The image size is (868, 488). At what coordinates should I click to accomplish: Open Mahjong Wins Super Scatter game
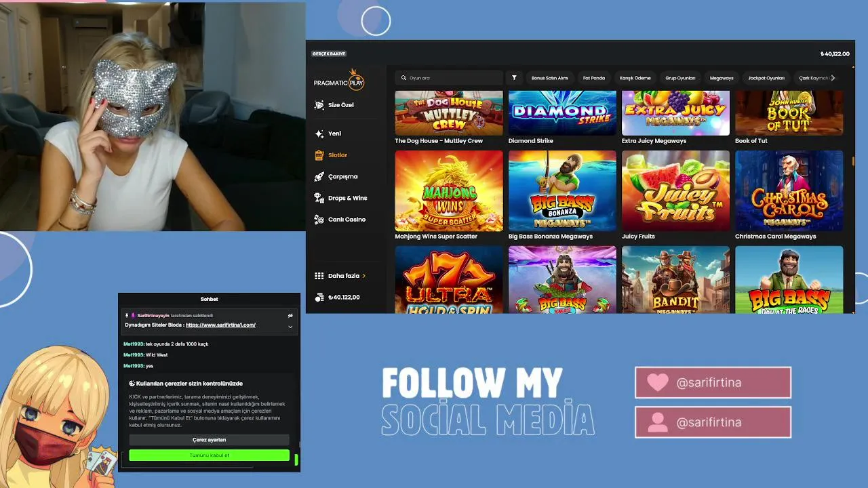(449, 190)
